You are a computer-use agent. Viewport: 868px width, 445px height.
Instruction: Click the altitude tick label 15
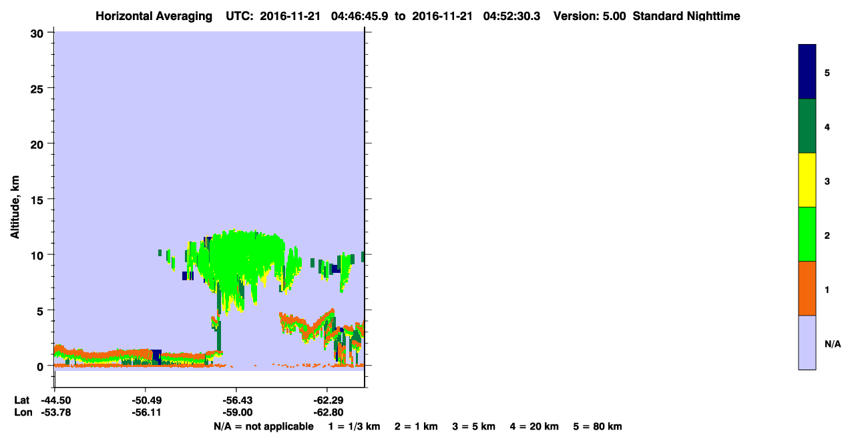(38, 199)
